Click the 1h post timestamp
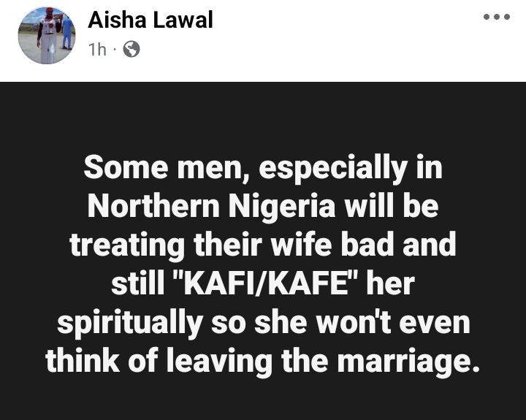526x420 pixels. pos(97,50)
